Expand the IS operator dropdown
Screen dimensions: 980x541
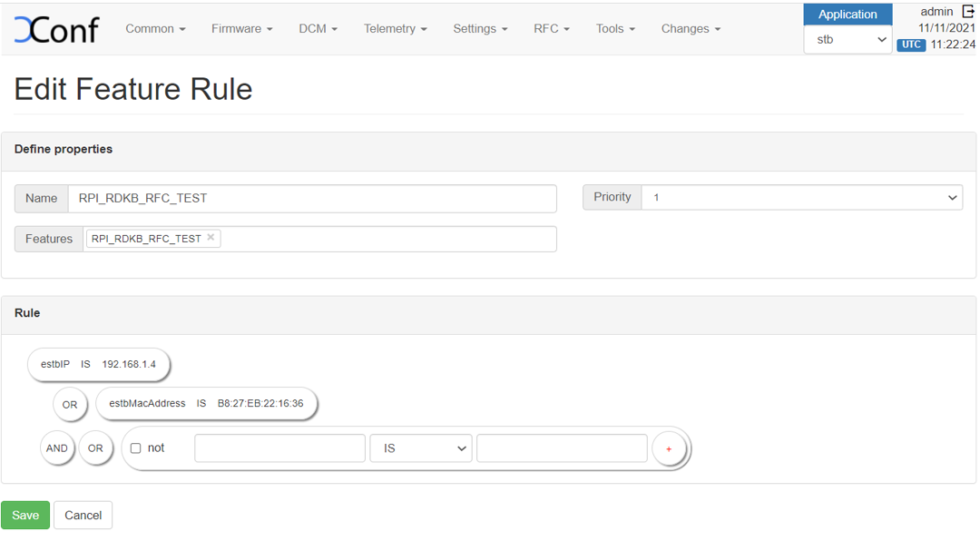click(x=420, y=448)
